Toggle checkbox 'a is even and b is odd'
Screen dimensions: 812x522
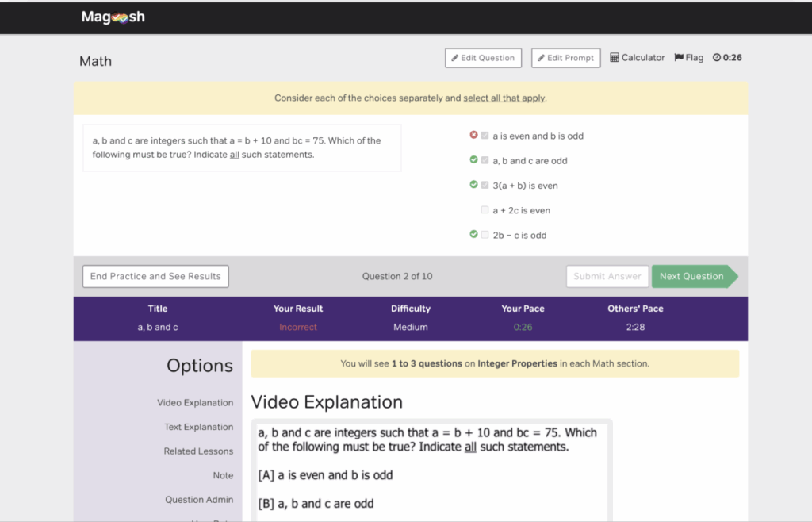tap(485, 136)
